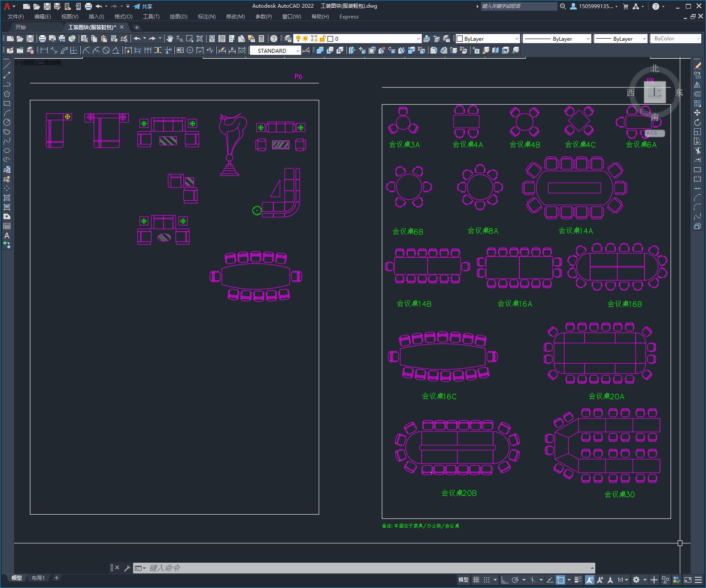Select the Text tool in draw toolbar

point(7,235)
